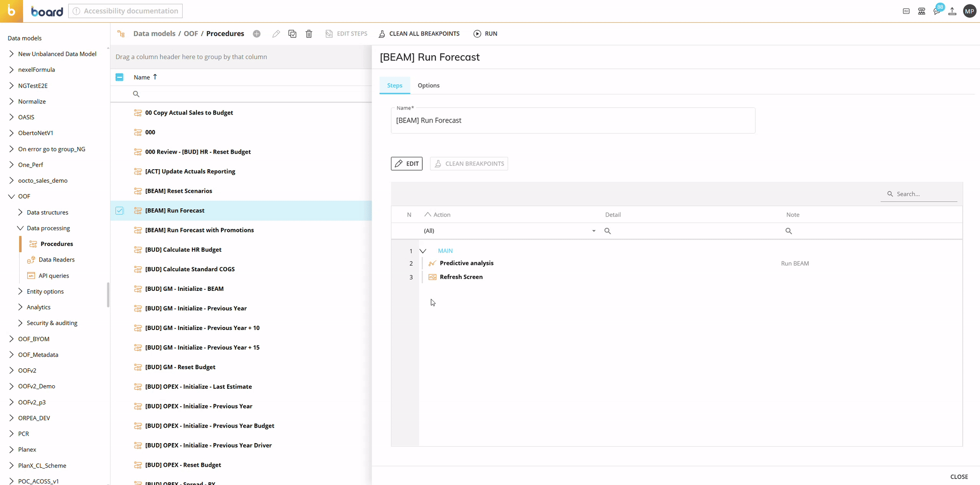Click the trash delete icon
Viewport: 980px width, 485px height.
(309, 34)
